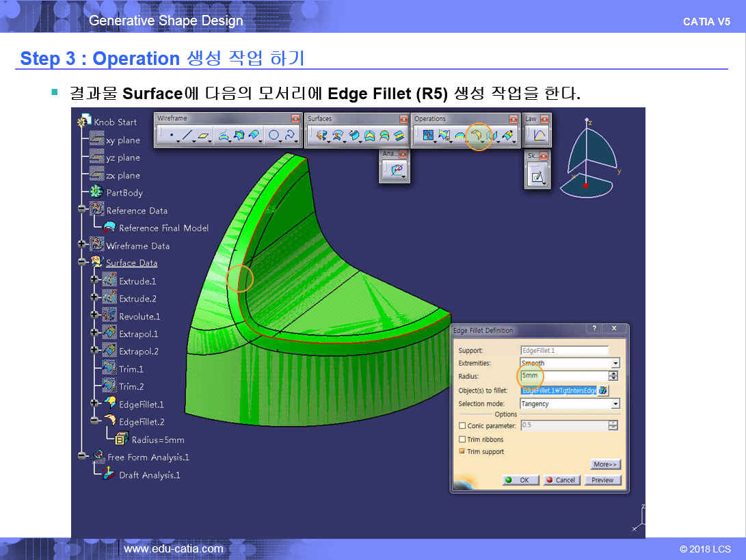
Task: Select the Point tool in Wireframe toolbar
Action: 170,136
